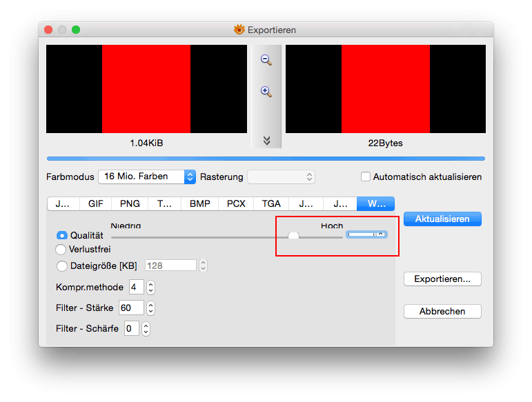Image resolution: width=532 pixels, height=402 pixels.
Task: Click the green maximize window button
Action: [x=76, y=30]
